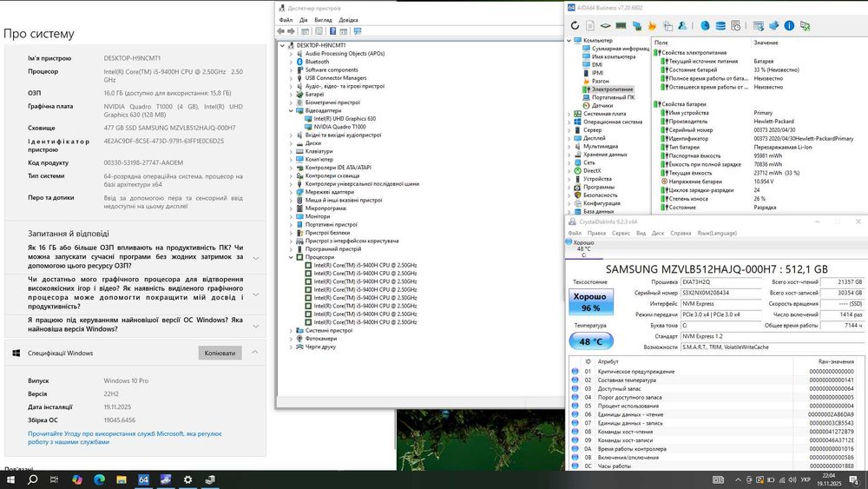Click the blue help icon in Device Manager toolbar

pyautogui.click(x=332, y=31)
